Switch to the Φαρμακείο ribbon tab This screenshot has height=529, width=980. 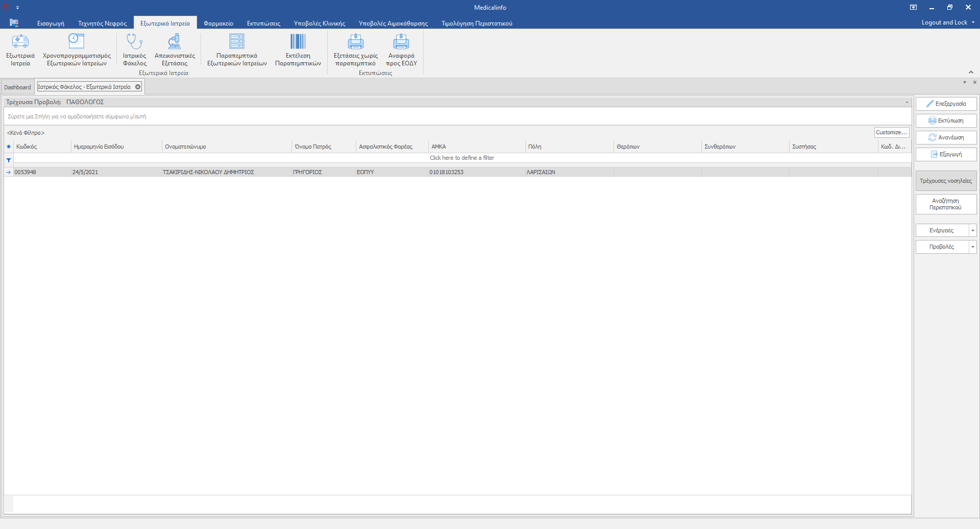[218, 23]
